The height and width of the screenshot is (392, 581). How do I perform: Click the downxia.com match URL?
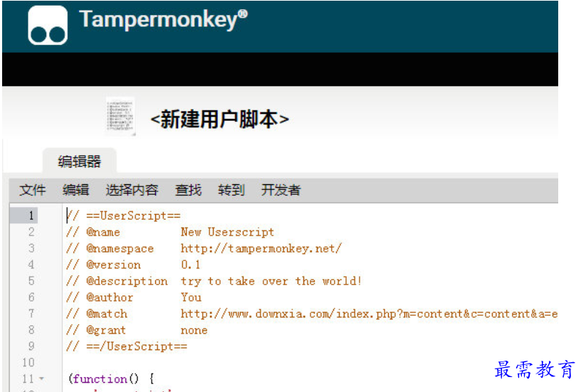(369, 314)
